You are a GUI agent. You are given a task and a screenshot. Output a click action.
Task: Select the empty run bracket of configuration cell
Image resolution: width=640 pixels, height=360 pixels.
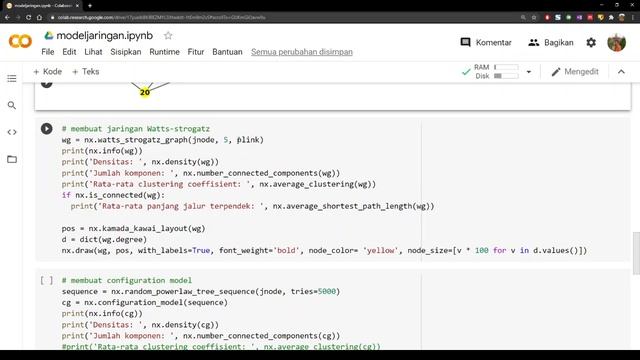pyautogui.click(x=47, y=280)
